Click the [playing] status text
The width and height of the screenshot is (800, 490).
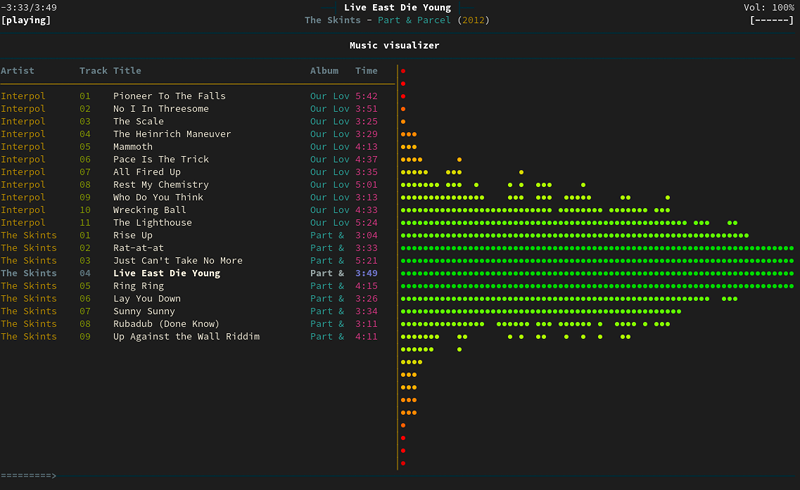(26, 20)
